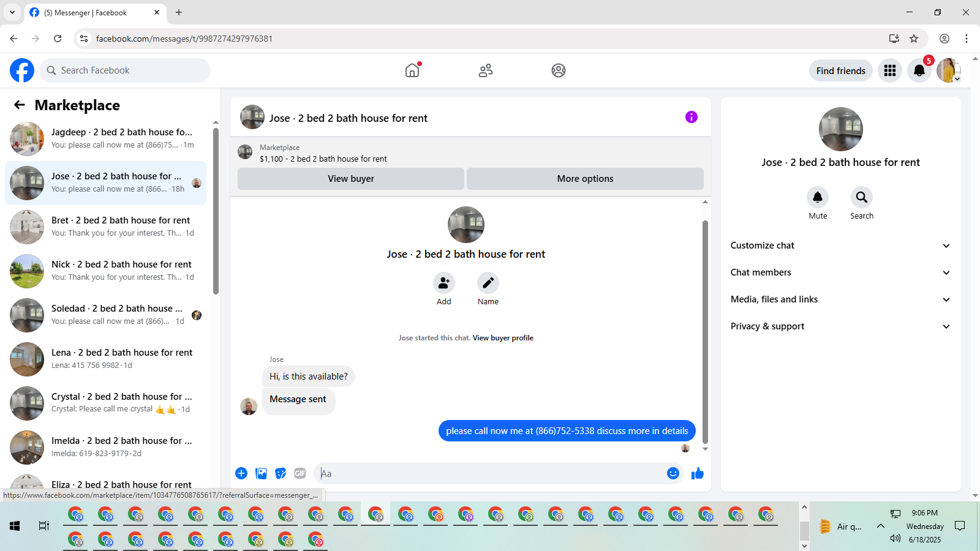Open conversation information purple info icon
This screenshot has height=551, width=980.
(692, 117)
